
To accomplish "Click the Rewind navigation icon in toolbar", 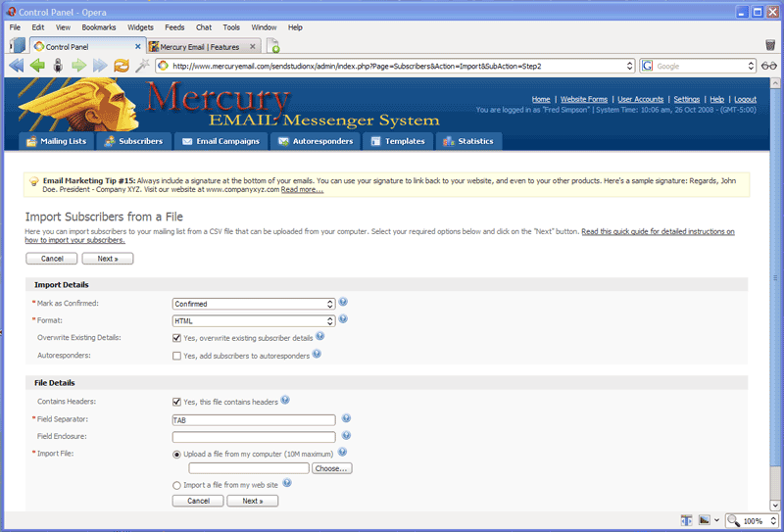I will [16, 66].
